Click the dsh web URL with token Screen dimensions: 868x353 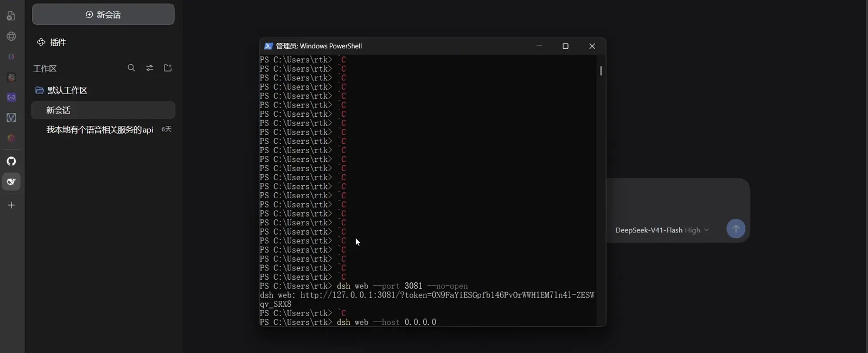[x=427, y=300]
